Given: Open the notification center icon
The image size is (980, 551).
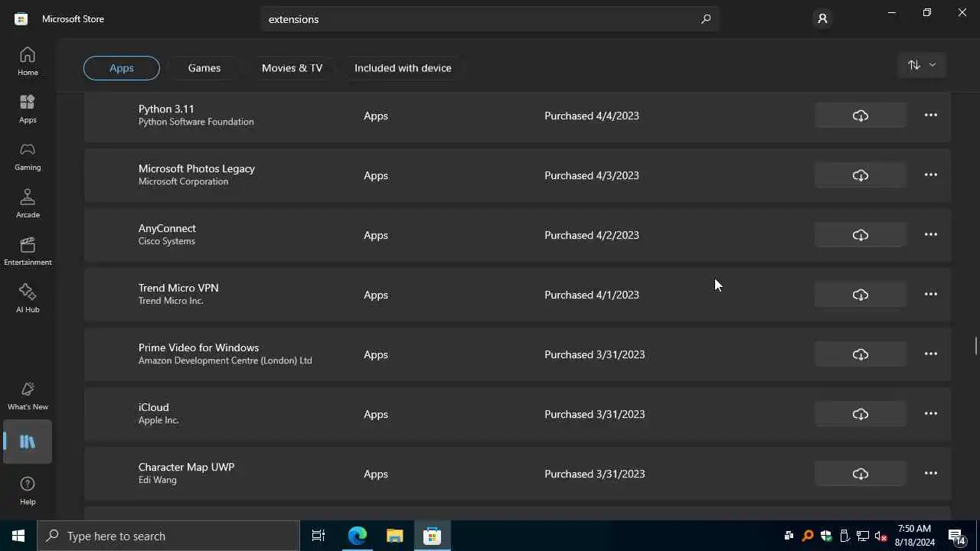Looking at the screenshot, I should tap(957, 536).
